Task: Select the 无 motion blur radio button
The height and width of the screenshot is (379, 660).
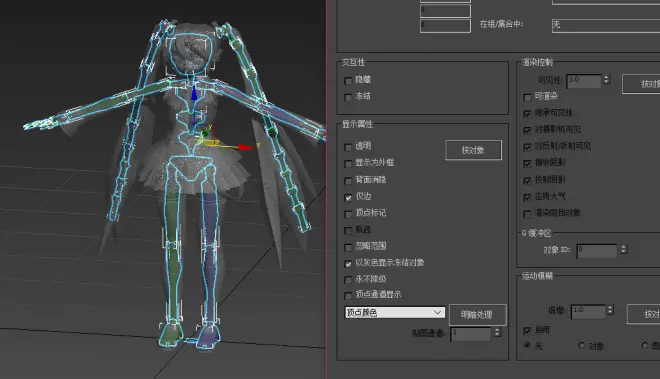Action: coord(527,345)
